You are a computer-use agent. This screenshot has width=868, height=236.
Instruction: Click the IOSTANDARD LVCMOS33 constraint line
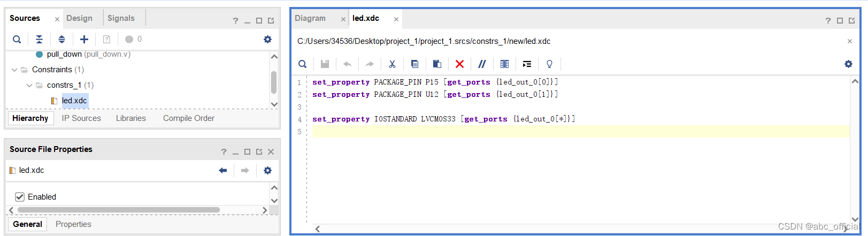[x=444, y=119]
